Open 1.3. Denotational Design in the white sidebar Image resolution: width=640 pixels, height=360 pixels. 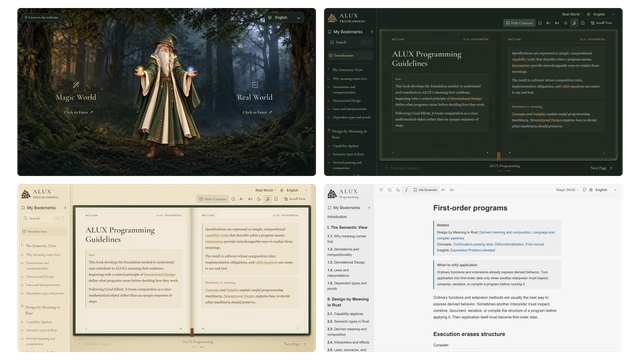(x=346, y=262)
